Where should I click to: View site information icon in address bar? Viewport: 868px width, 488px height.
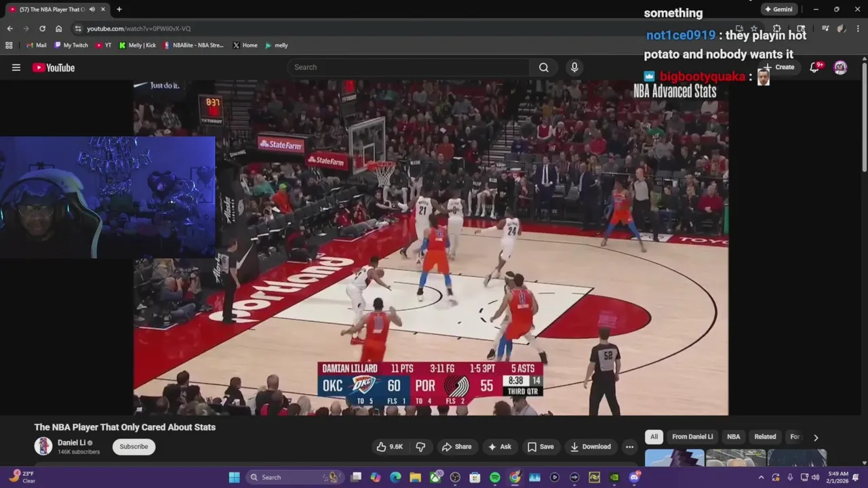[78, 28]
